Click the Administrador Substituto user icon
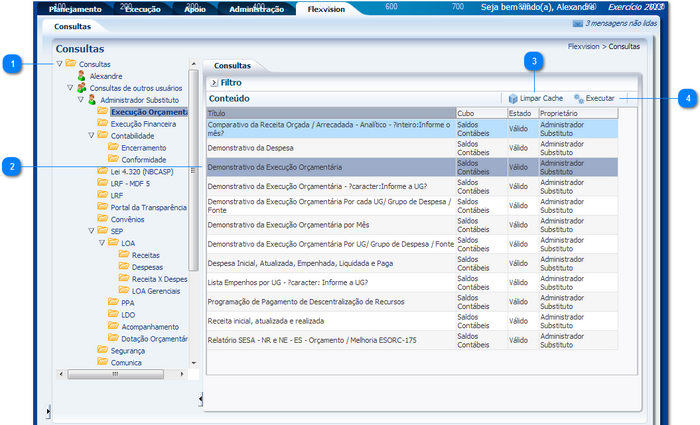 (92, 100)
